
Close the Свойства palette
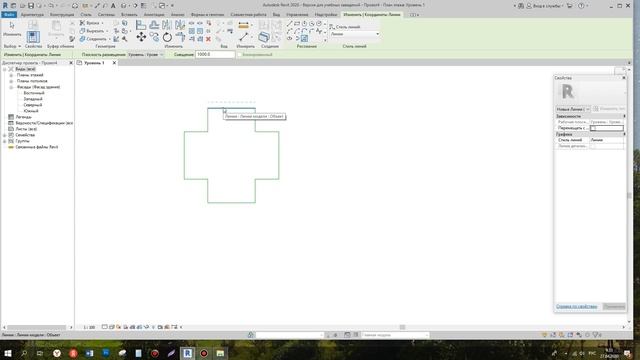coord(624,78)
